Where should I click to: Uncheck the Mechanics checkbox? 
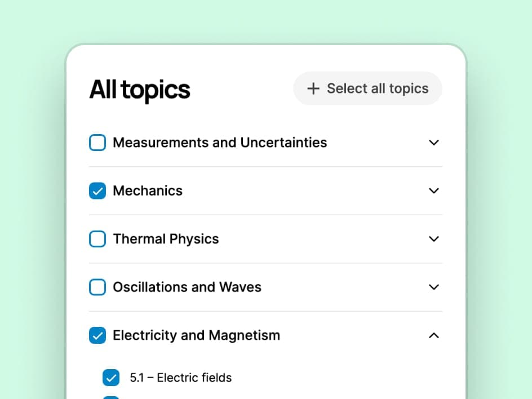[97, 191]
